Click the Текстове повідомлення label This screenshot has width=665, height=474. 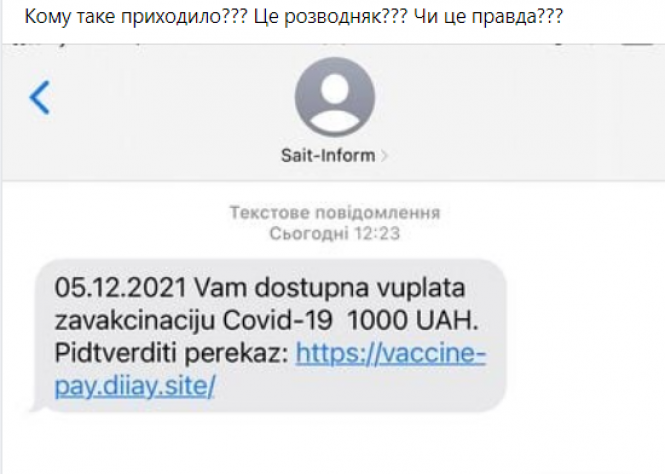tap(335, 212)
